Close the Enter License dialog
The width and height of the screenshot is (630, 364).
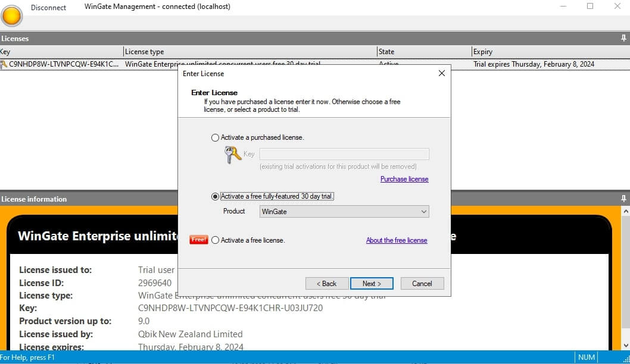tap(442, 73)
